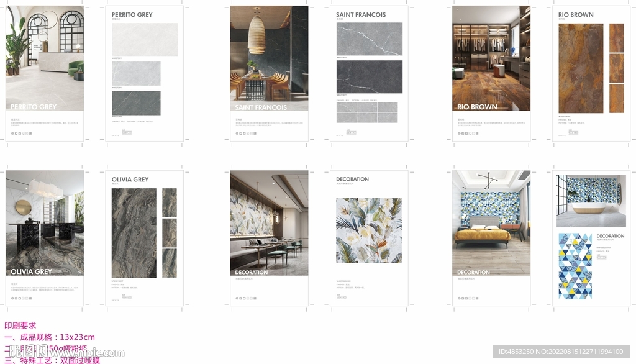This screenshot has width=636, height=364.
Task: Pick the large white Perrito Grey tile swatch
Action: pos(145,39)
